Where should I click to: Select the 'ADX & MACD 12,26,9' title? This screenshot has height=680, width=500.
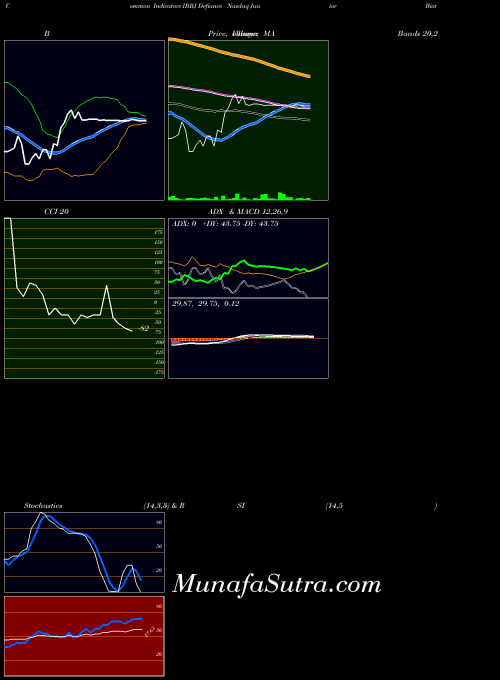click(248, 212)
